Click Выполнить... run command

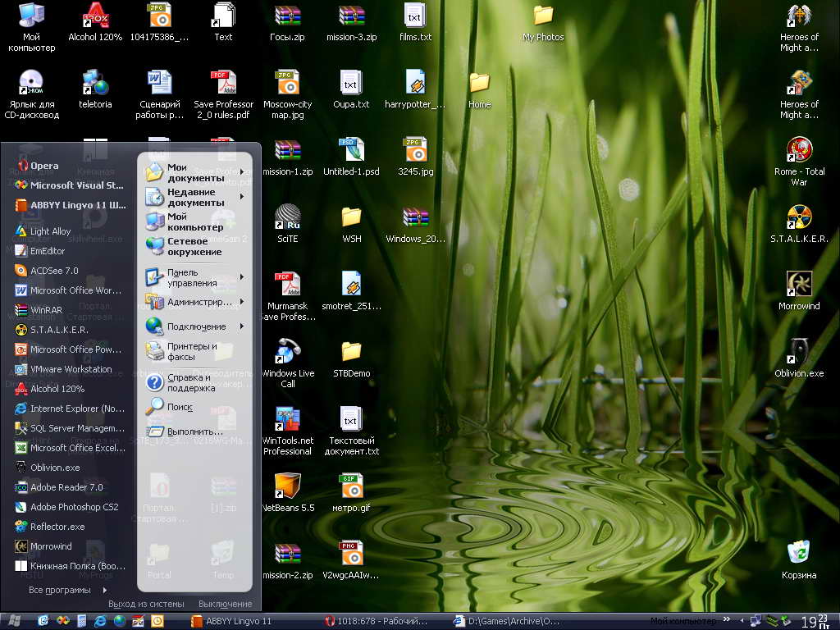(x=185, y=431)
